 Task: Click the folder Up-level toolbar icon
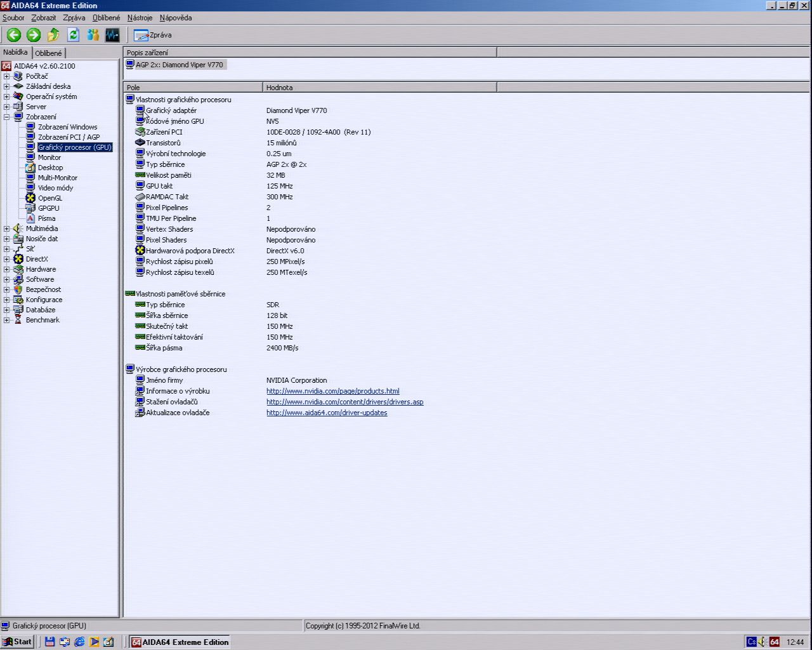53,35
